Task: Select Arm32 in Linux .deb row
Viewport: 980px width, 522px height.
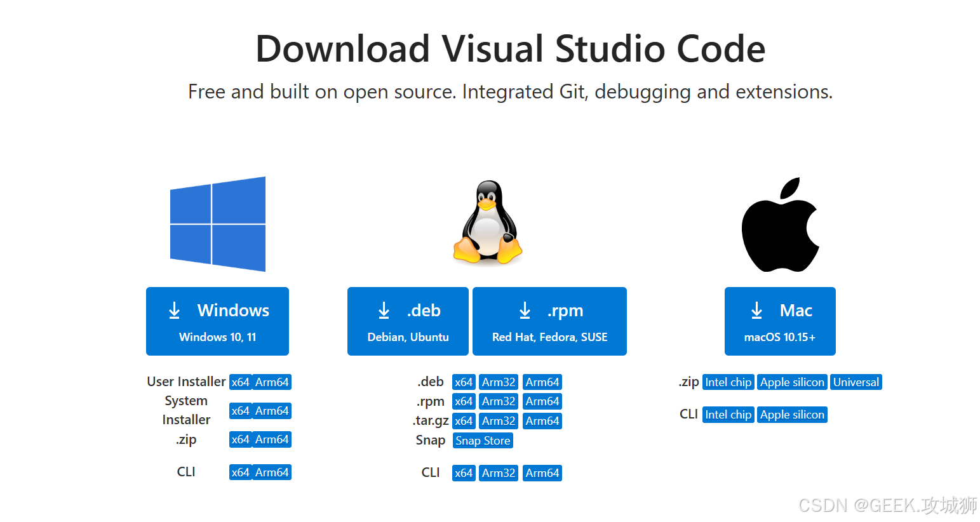Action: click(499, 382)
